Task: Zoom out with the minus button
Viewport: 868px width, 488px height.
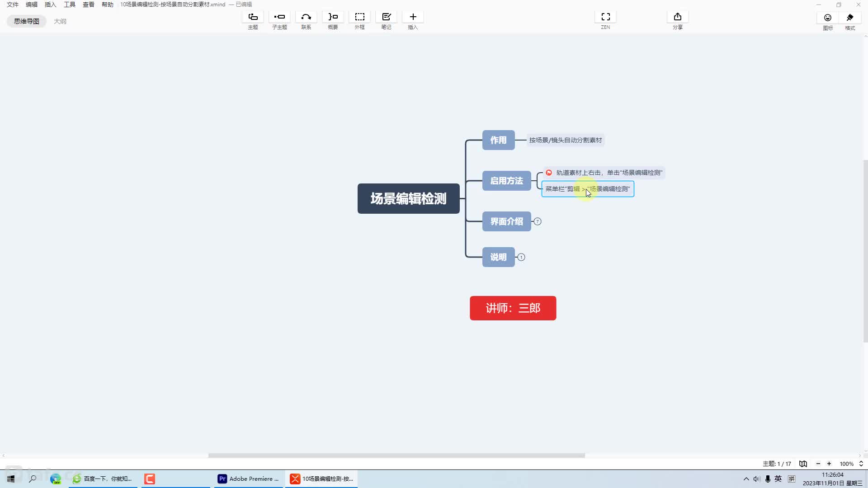Action: pyautogui.click(x=818, y=464)
